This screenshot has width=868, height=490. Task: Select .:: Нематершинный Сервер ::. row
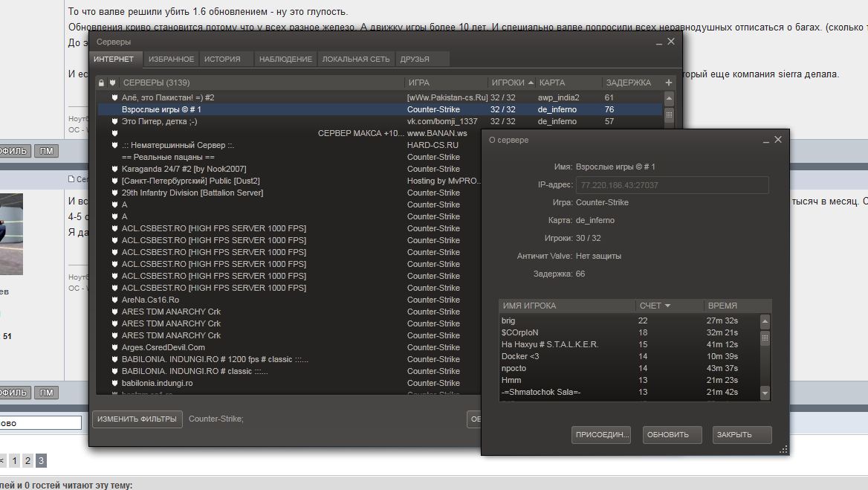point(178,145)
